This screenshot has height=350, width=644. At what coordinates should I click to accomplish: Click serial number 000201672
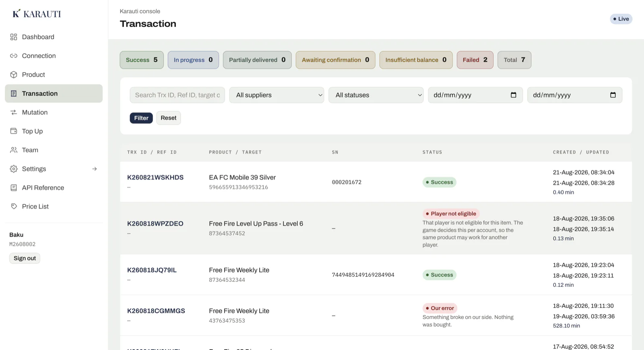pos(347,182)
